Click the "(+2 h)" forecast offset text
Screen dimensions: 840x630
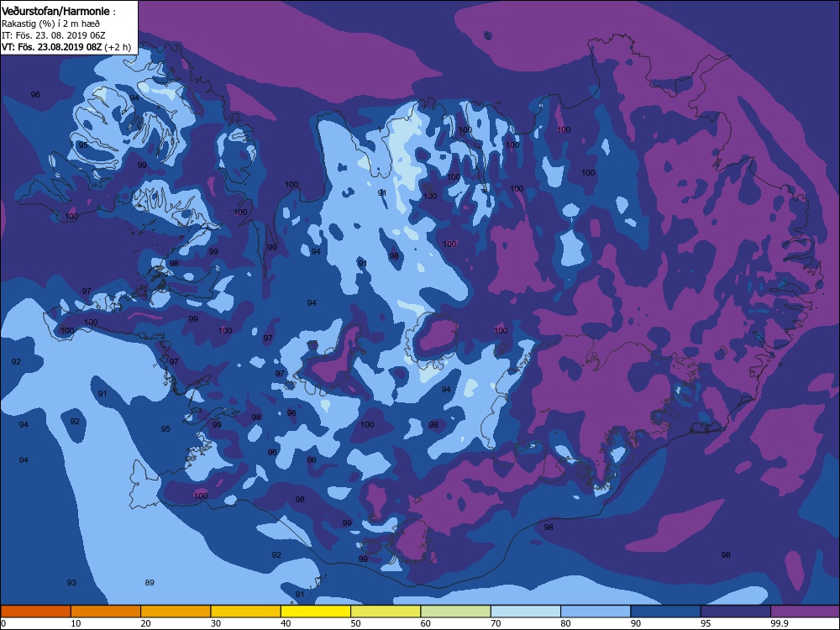pyautogui.click(x=118, y=46)
